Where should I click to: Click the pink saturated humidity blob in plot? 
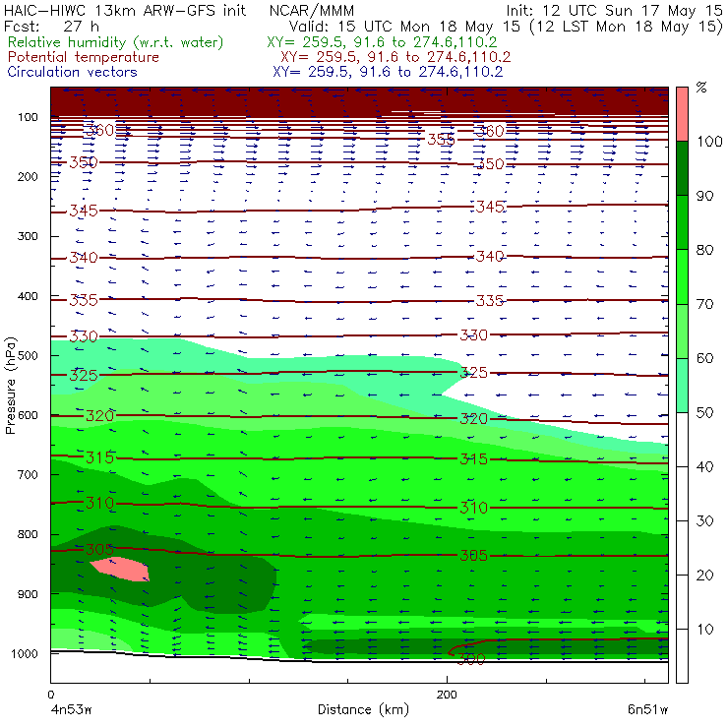[x=120, y=570]
